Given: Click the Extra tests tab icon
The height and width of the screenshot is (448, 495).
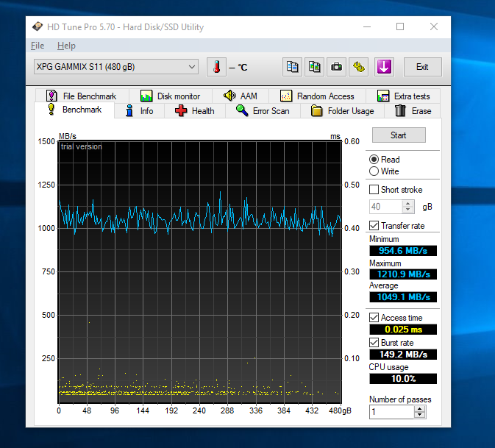Looking at the screenshot, I should pyautogui.click(x=383, y=96).
